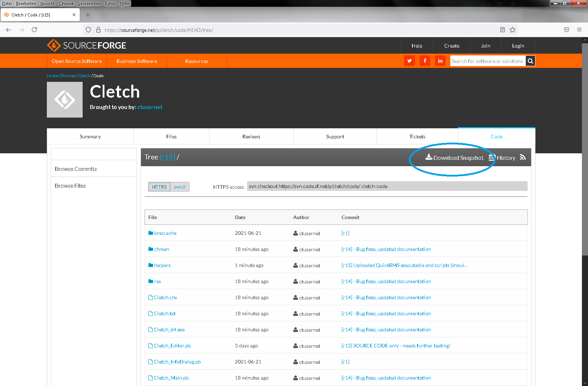This screenshot has height=386, width=588.
Task: Expand Business Software menu
Action: click(137, 61)
